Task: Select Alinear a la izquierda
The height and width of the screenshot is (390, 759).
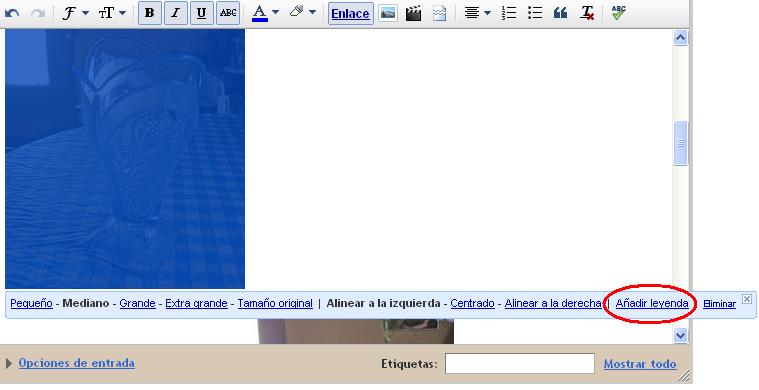Action: tap(383, 303)
